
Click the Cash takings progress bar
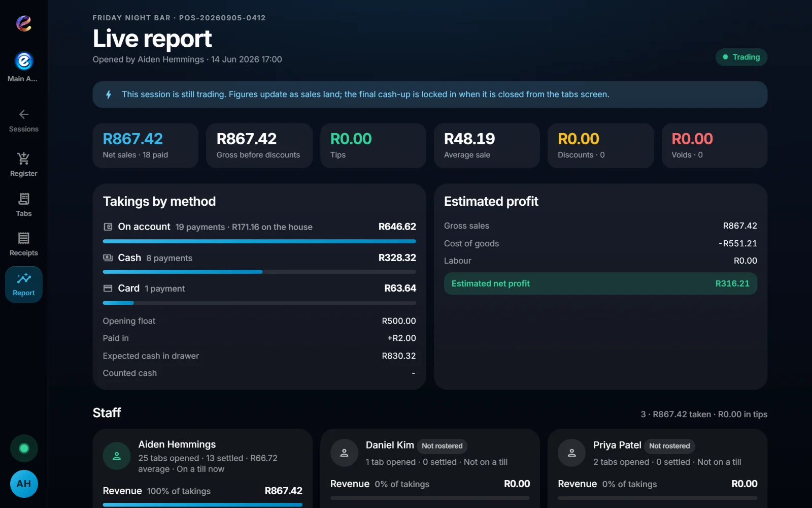259,272
